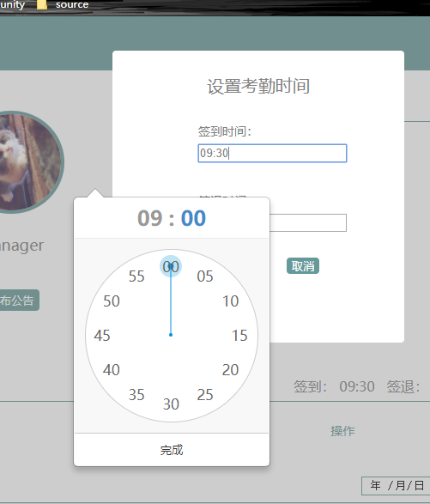Click the 签到时间: label
Viewport: 430px width, 504px height.
[224, 131]
